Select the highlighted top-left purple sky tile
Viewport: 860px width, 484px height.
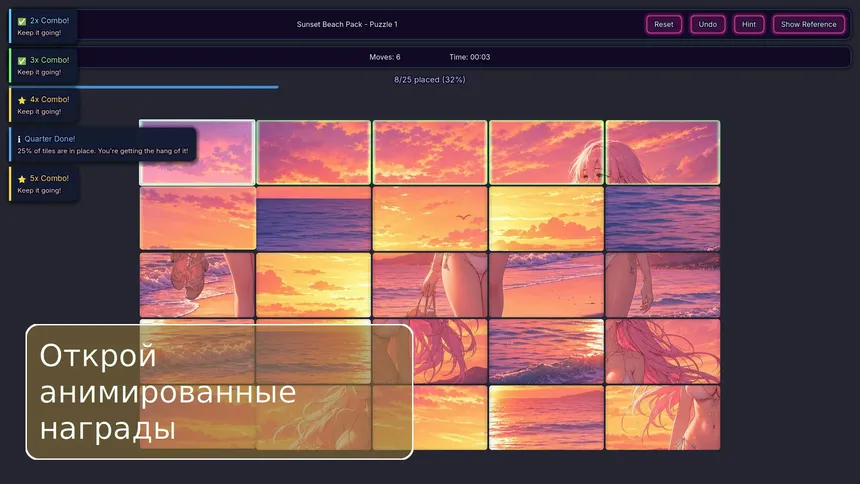(197, 152)
